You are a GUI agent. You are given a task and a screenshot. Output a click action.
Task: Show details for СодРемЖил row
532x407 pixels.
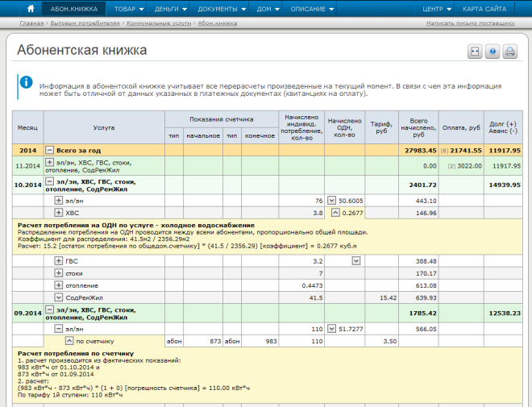click(59, 297)
